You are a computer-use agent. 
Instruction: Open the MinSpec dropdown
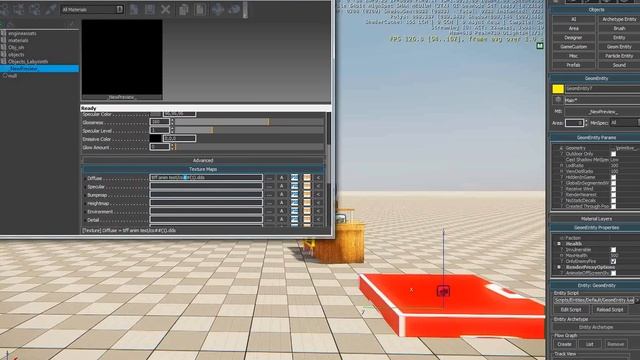tap(624, 122)
